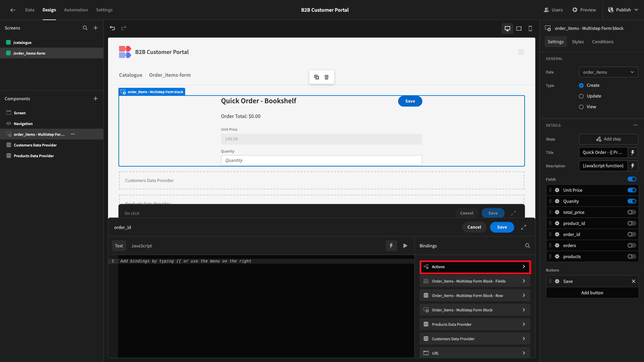Viewport: 644px width, 362px height.
Task: Click the lightning bolt icon for Description
Action: [633, 166]
